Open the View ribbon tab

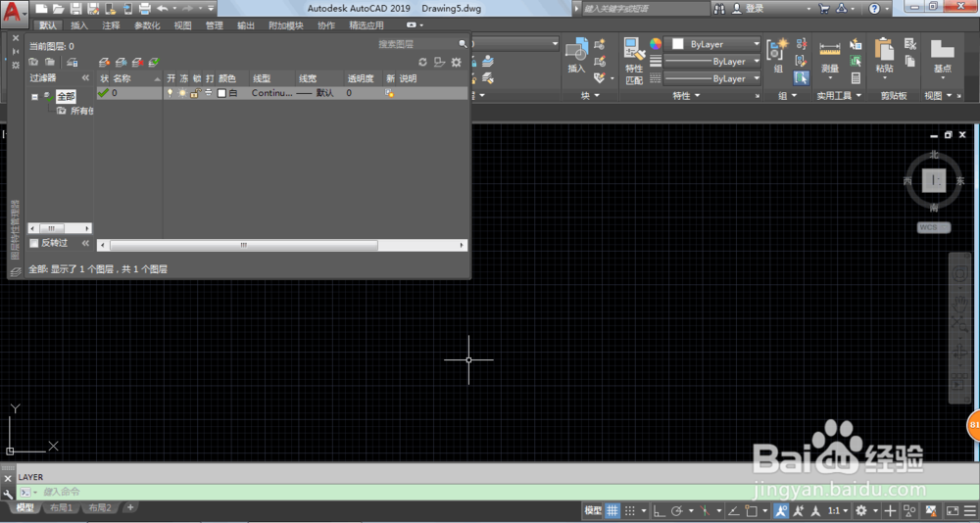coord(182,25)
